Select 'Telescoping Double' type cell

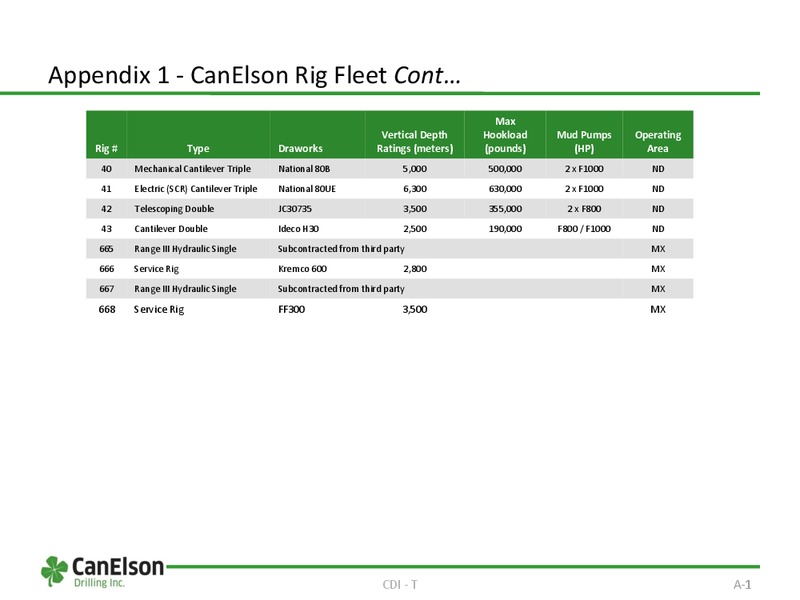pos(174,209)
